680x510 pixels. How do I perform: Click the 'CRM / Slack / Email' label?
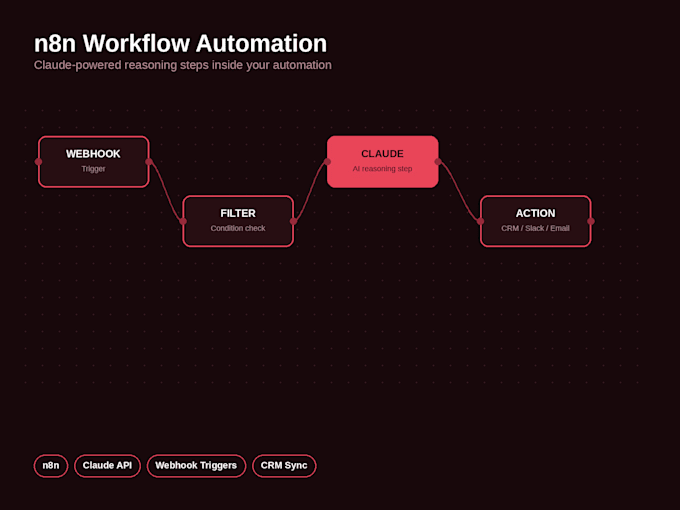[535, 228]
